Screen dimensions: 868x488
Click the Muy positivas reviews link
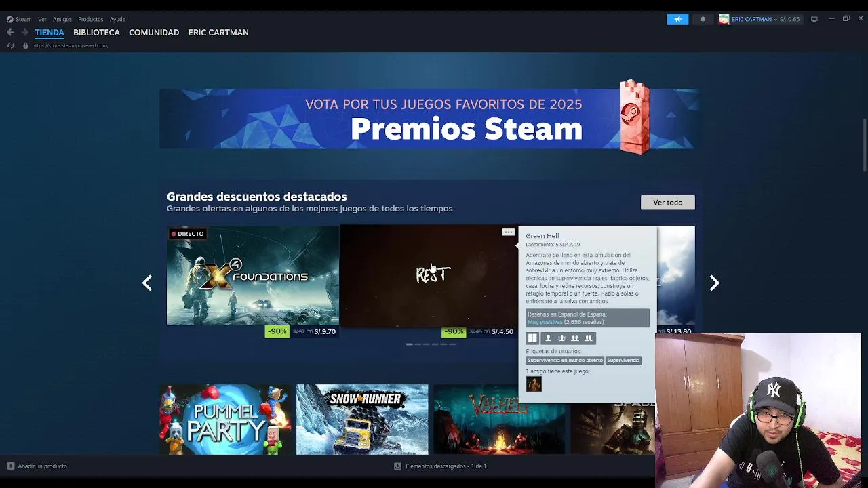coord(545,322)
